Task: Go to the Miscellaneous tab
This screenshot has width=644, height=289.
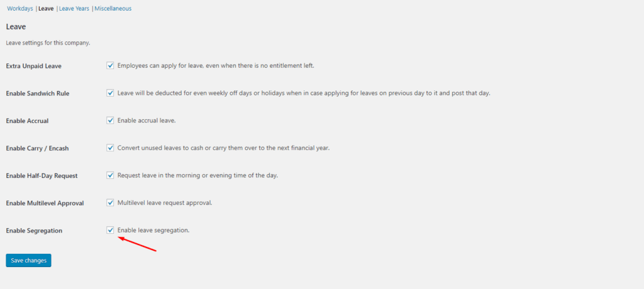Action: [x=113, y=9]
